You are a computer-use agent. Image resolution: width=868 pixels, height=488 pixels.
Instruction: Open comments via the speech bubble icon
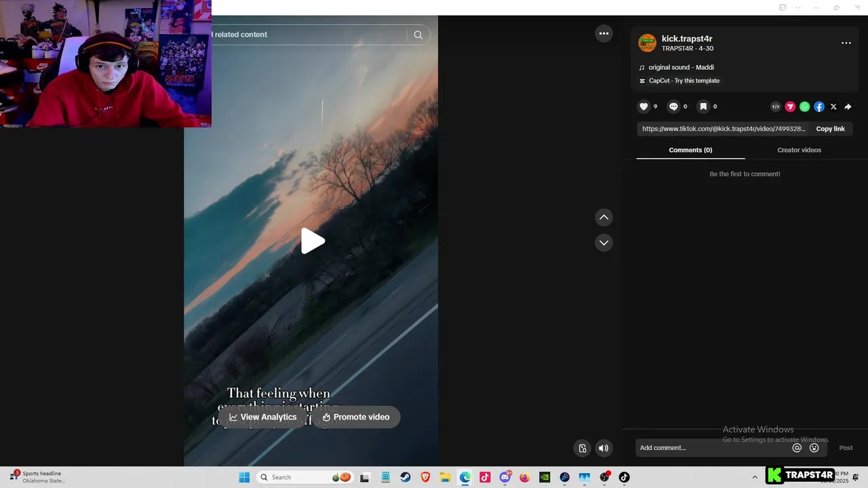pyautogui.click(x=673, y=106)
